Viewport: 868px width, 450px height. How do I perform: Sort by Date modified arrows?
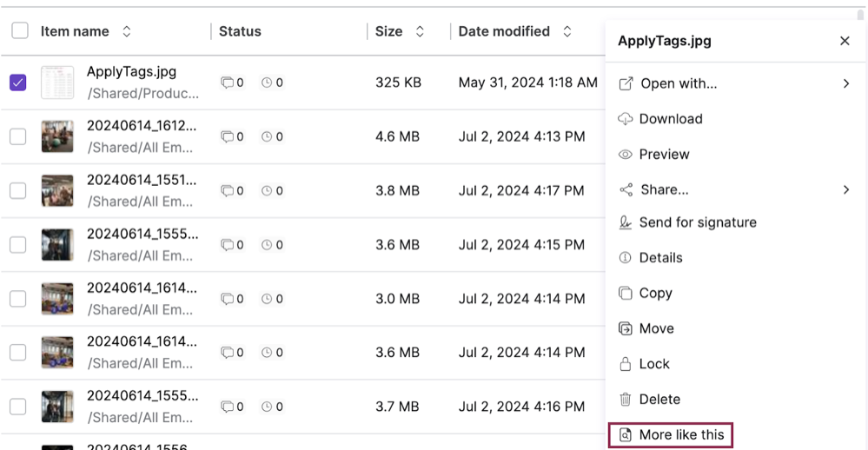tap(567, 31)
